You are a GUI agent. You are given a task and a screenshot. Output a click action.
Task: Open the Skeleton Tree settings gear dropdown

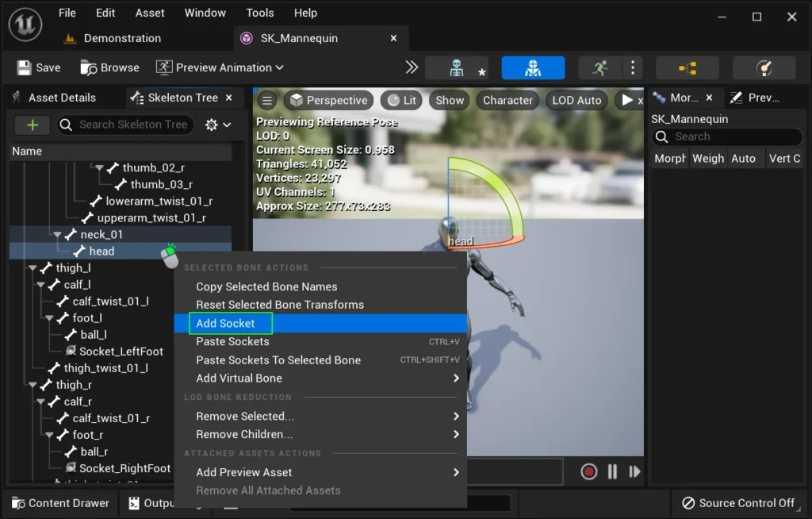(x=217, y=125)
